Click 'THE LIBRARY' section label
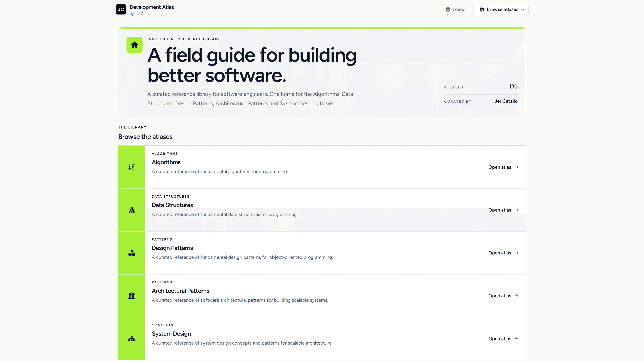 132,127
